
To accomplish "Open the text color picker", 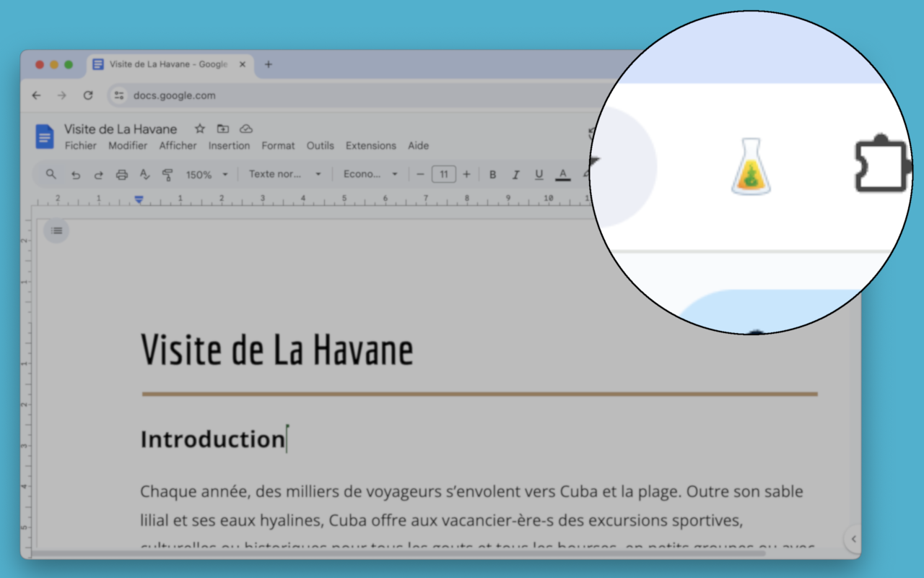I will pyautogui.click(x=563, y=174).
